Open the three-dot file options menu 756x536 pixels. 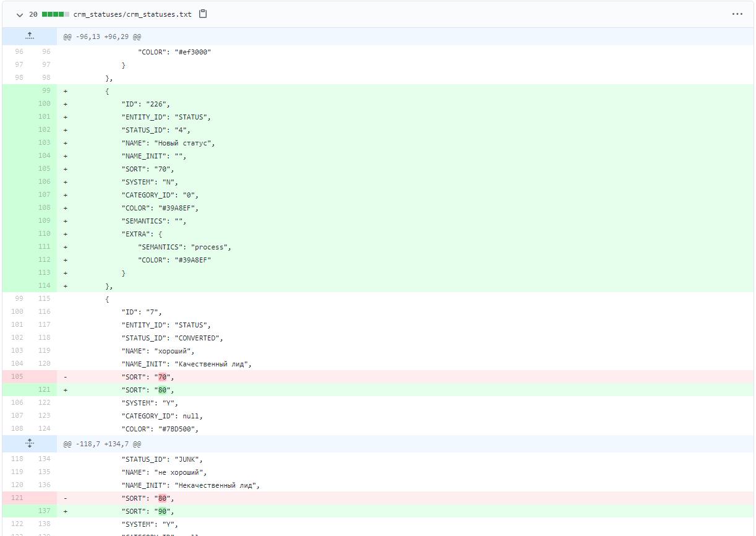tap(737, 14)
